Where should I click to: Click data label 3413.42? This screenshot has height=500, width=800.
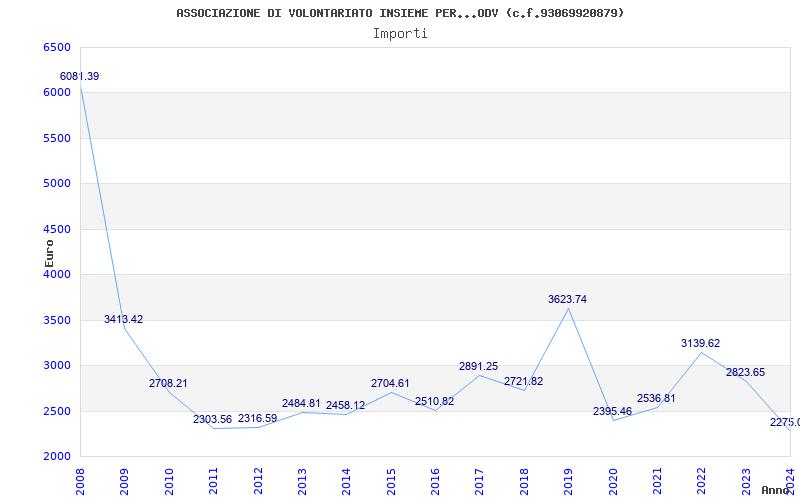[x=123, y=319]
